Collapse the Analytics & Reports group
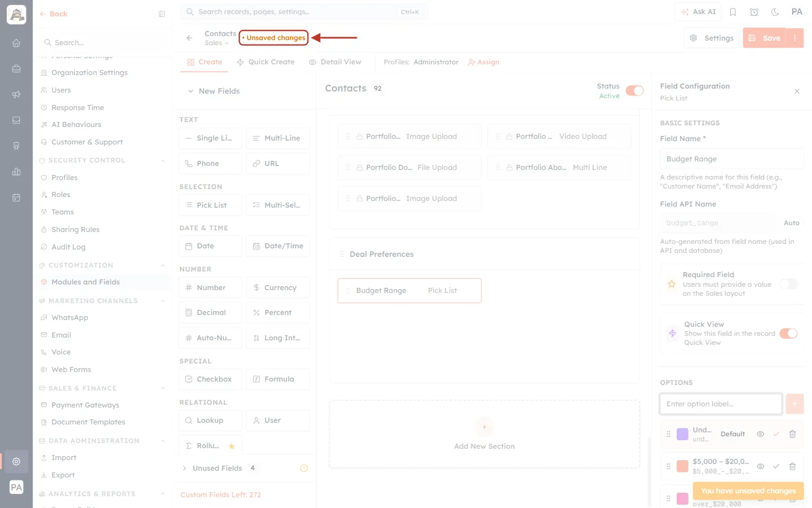 (163, 494)
